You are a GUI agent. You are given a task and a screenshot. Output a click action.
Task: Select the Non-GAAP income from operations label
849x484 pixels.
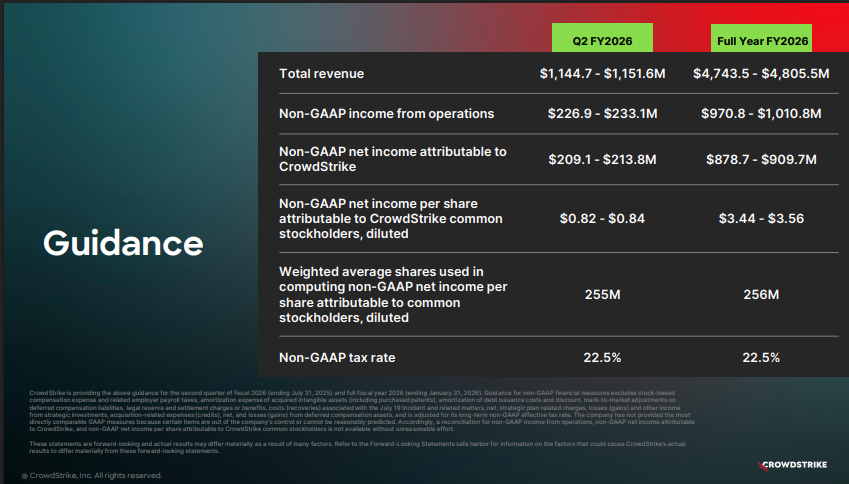point(387,113)
